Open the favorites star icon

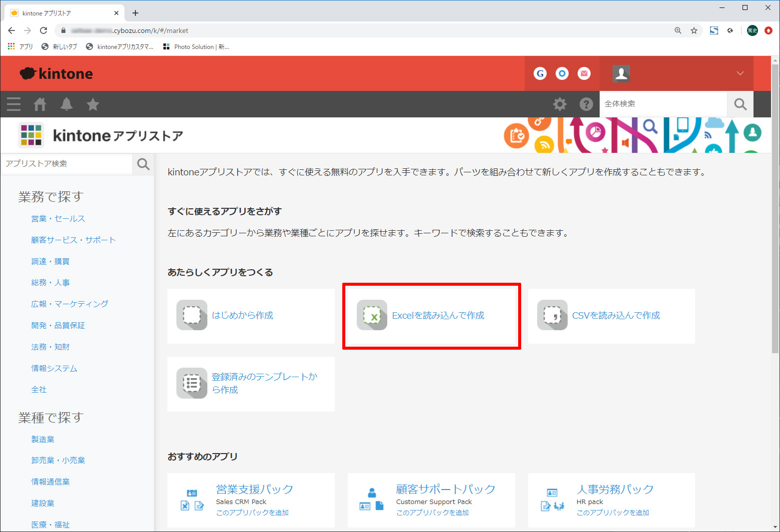pos(93,104)
